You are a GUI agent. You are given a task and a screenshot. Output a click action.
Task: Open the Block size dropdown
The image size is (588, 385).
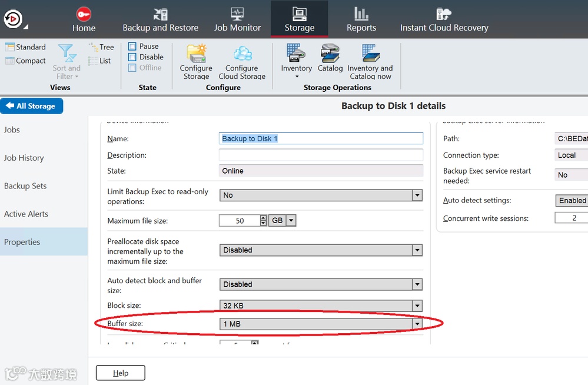[x=321, y=306]
